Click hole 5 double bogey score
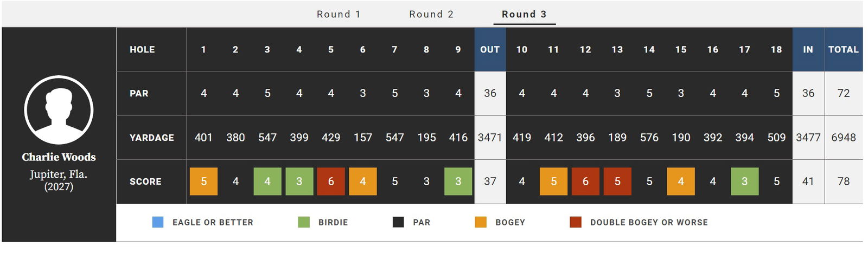The height and width of the screenshot is (253, 868). click(331, 181)
